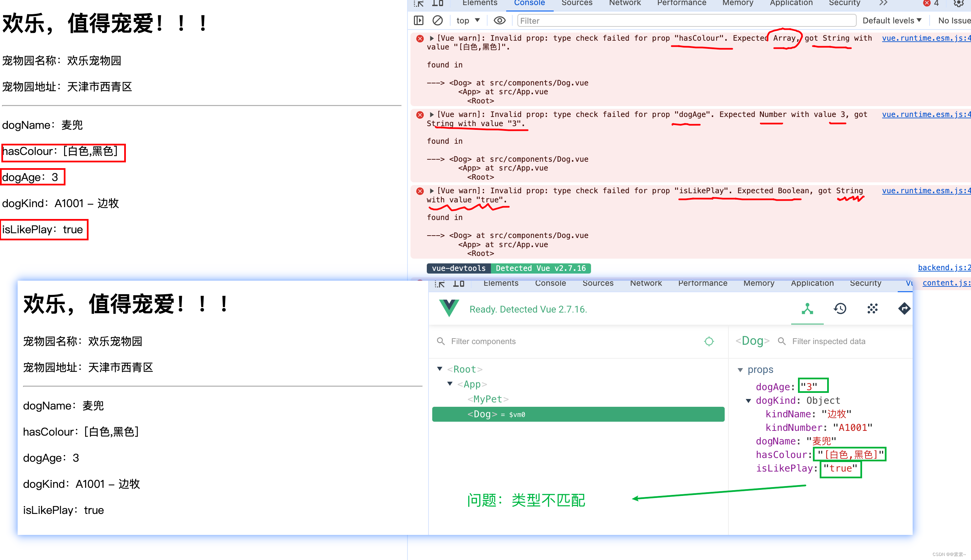Viewport: 971px width, 560px height.
Task: Select the Dog component in the tree
Action: pyautogui.click(x=482, y=414)
